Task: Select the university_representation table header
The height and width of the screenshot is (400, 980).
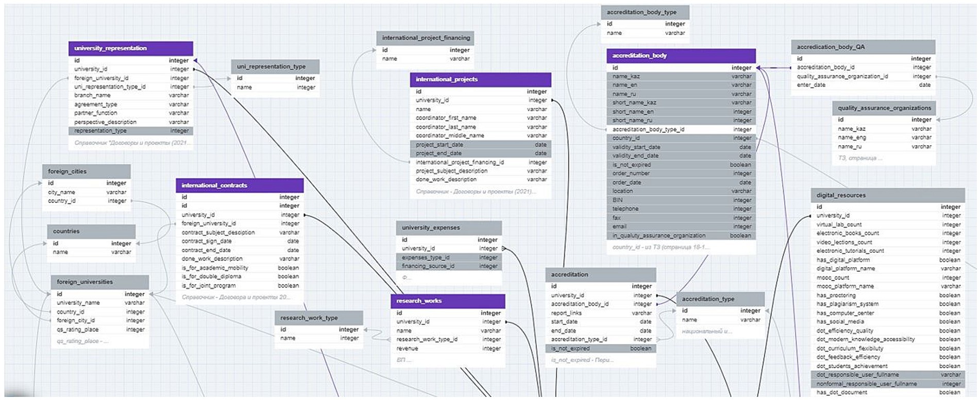Action: point(131,48)
